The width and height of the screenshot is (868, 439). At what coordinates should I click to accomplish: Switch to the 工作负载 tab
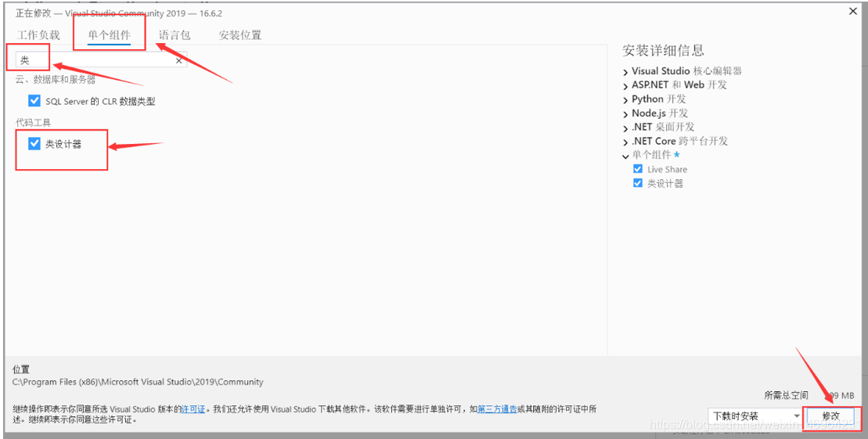(x=38, y=35)
